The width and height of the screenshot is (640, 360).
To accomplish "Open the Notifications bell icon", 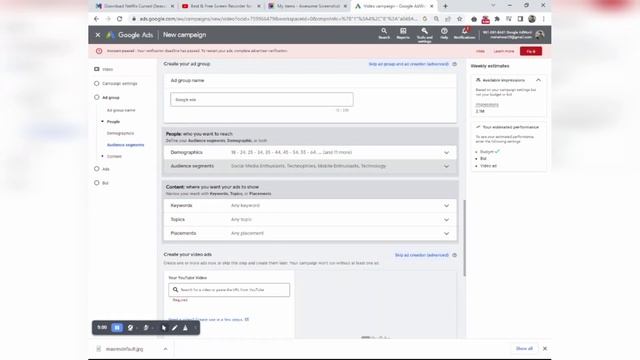I will click(464, 31).
